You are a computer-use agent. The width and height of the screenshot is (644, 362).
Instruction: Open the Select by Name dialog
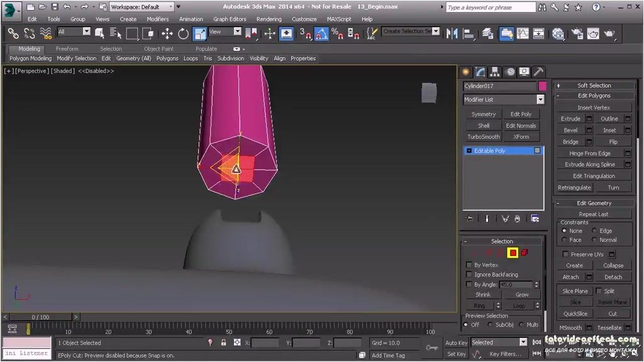116,34
